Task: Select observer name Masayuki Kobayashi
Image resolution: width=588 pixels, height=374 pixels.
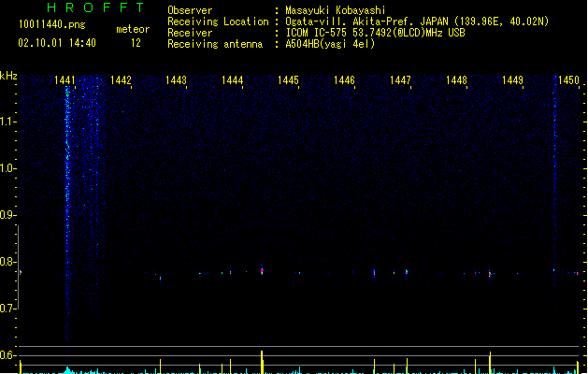Action: click(336, 10)
